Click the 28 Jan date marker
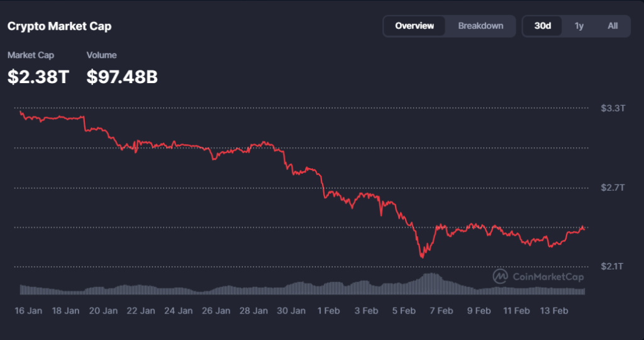This screenshot has width=644, height=340. point(253,310)
